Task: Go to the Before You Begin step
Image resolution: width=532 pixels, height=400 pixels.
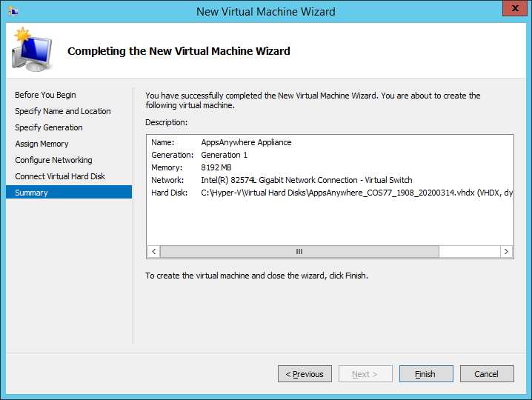Action: [45, 95]
